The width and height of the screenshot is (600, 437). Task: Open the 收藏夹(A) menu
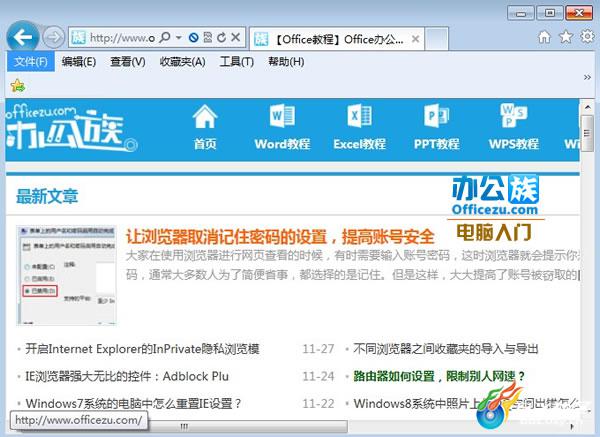(x=183, y=62)
